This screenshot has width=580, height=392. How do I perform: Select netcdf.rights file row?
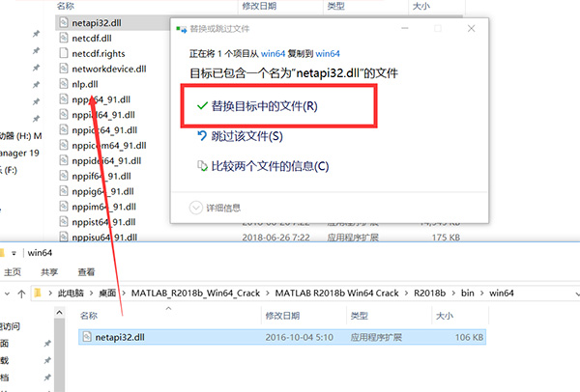[99, 54]
